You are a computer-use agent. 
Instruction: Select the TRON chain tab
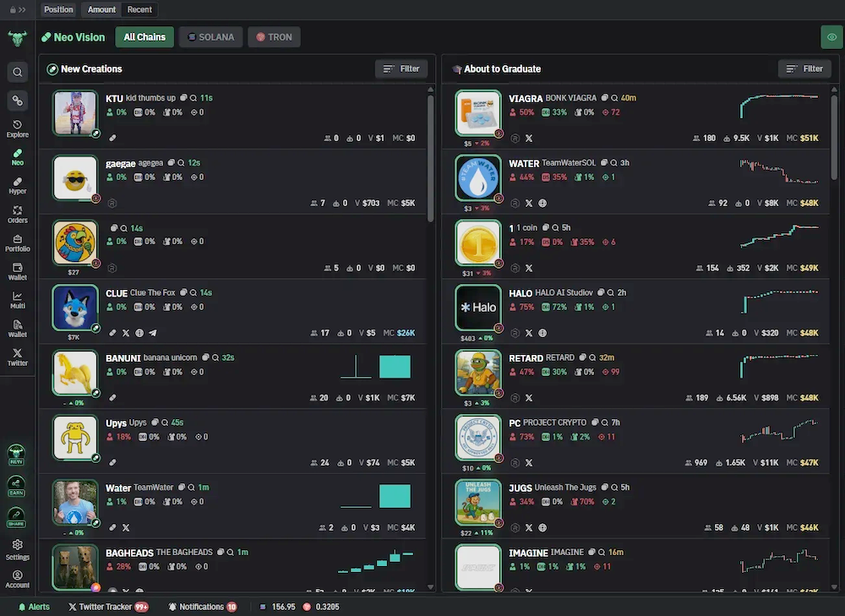click(x=273, y=37)
